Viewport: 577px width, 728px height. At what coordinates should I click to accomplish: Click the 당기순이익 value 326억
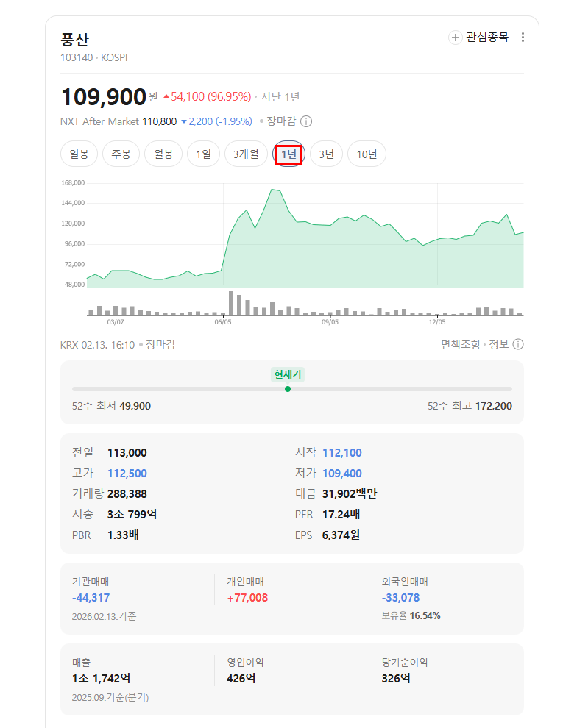(x=396, y=678)
